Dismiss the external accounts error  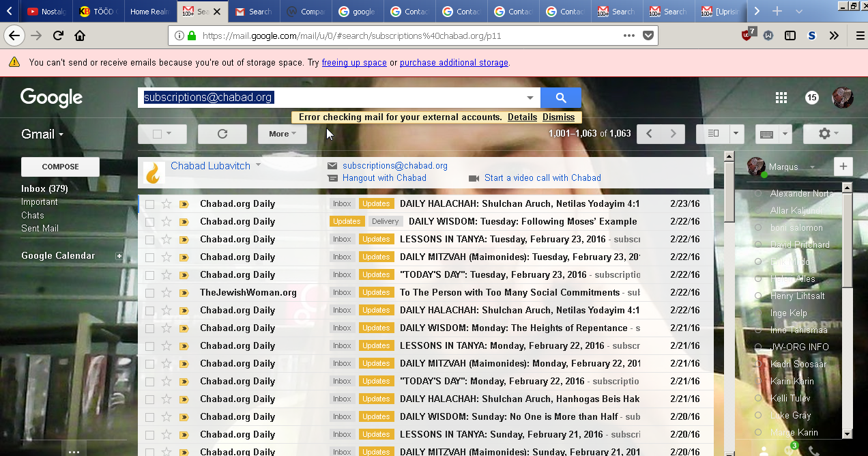coord(559,117)
